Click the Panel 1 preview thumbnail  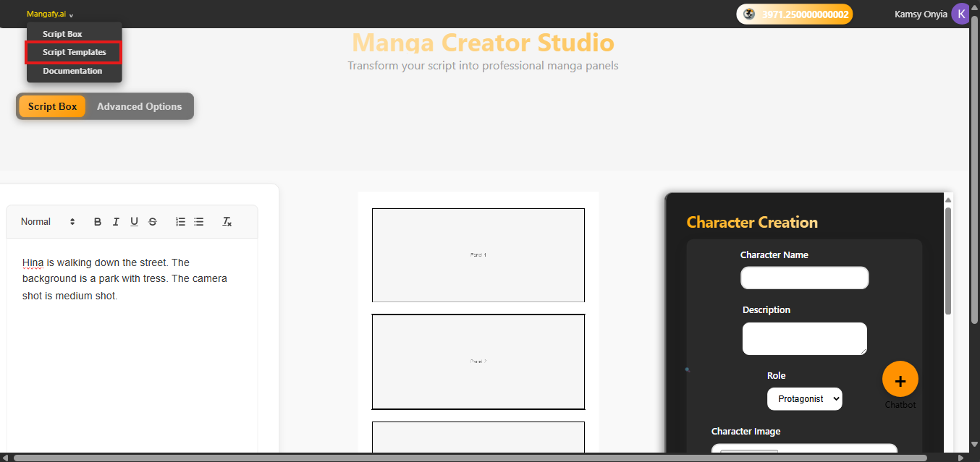pyautogui.click(x=478, y=254)
